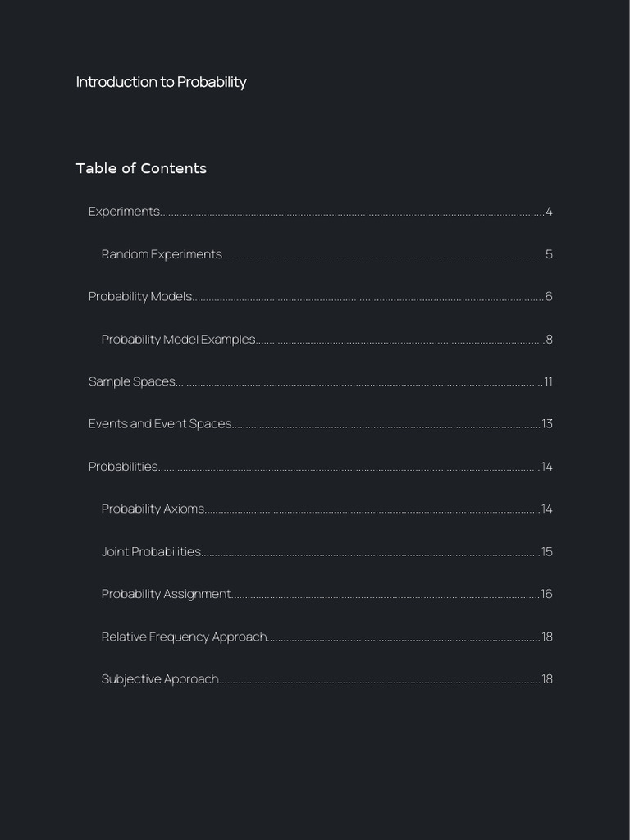Click page number 15 for Joint Probabilities
630x840 pixels.
click(x=546, y=552)
